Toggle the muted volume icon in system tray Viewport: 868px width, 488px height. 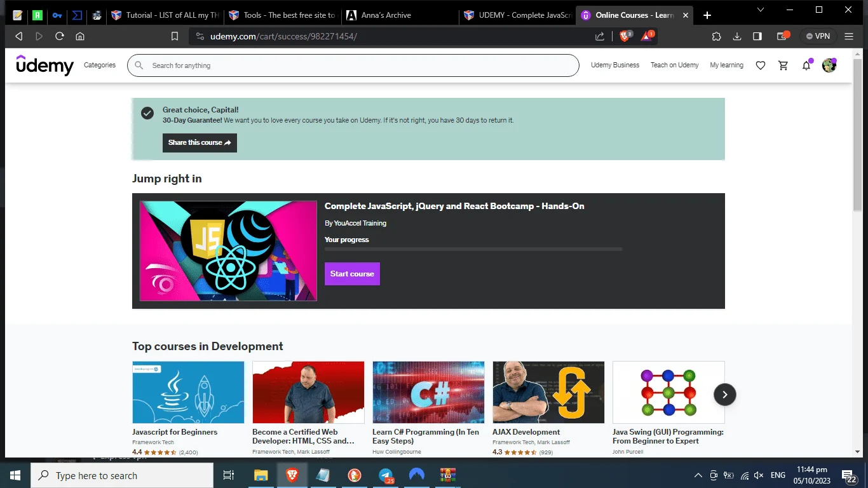pyautogui.click(x=758, y=475)
